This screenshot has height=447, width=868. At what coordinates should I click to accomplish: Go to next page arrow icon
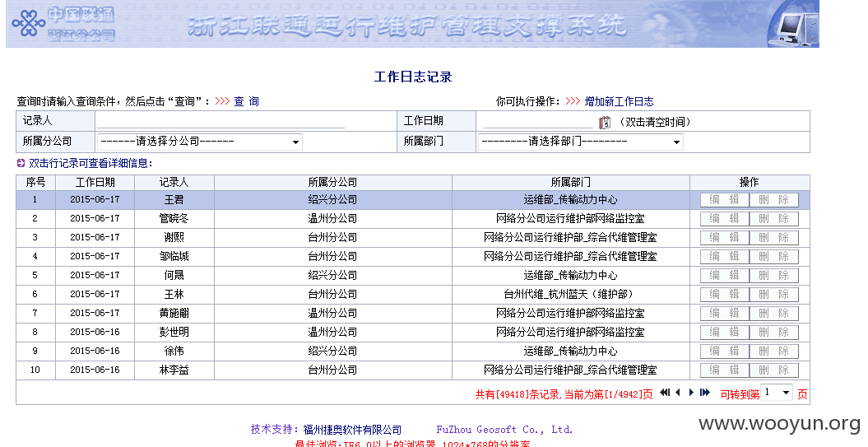click(x=691, y=393)
